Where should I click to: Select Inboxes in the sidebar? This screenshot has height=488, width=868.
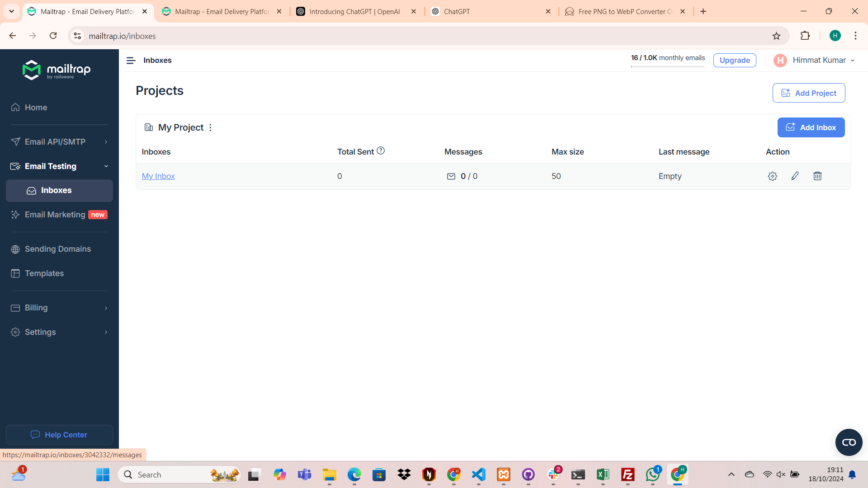60,191
